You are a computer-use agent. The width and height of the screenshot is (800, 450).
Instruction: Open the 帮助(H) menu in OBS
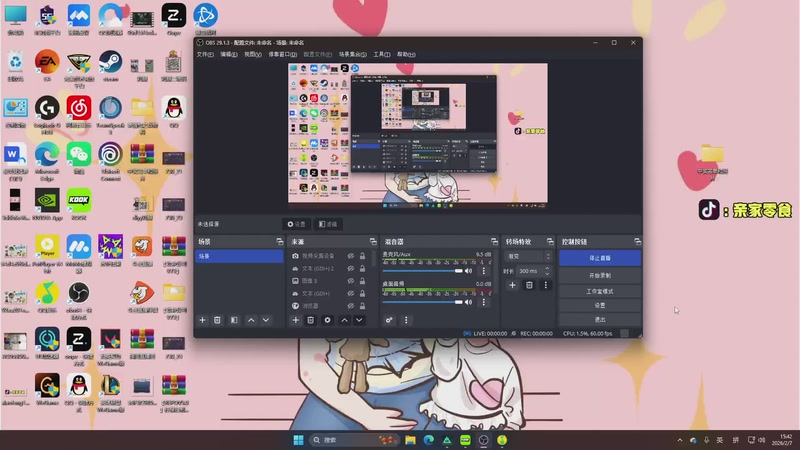406,54
